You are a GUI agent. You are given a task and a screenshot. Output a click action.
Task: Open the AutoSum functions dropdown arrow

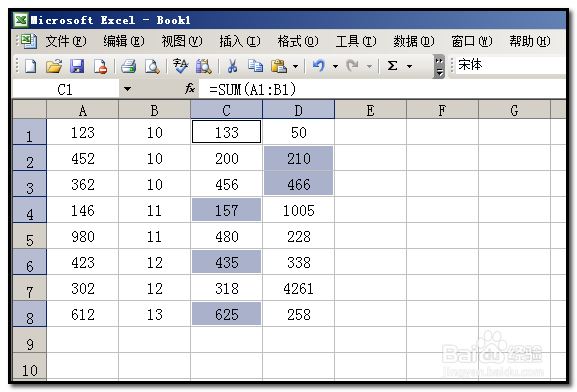[409, 67]
